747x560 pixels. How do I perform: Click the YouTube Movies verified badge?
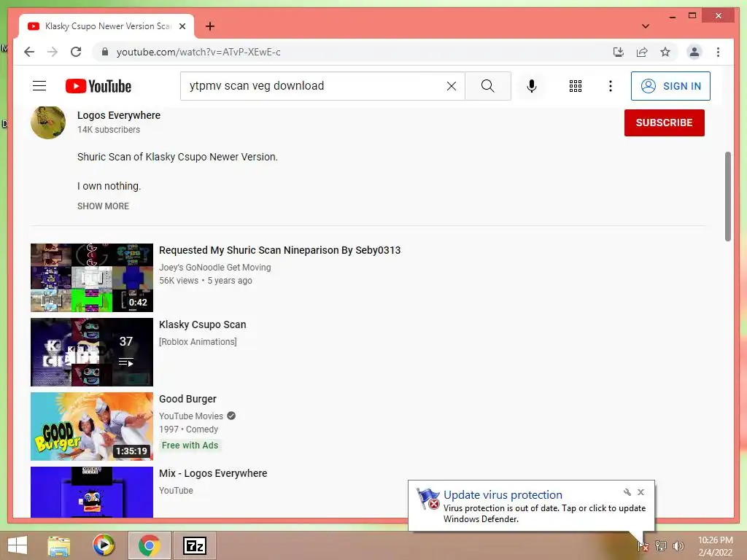[231, 416]
